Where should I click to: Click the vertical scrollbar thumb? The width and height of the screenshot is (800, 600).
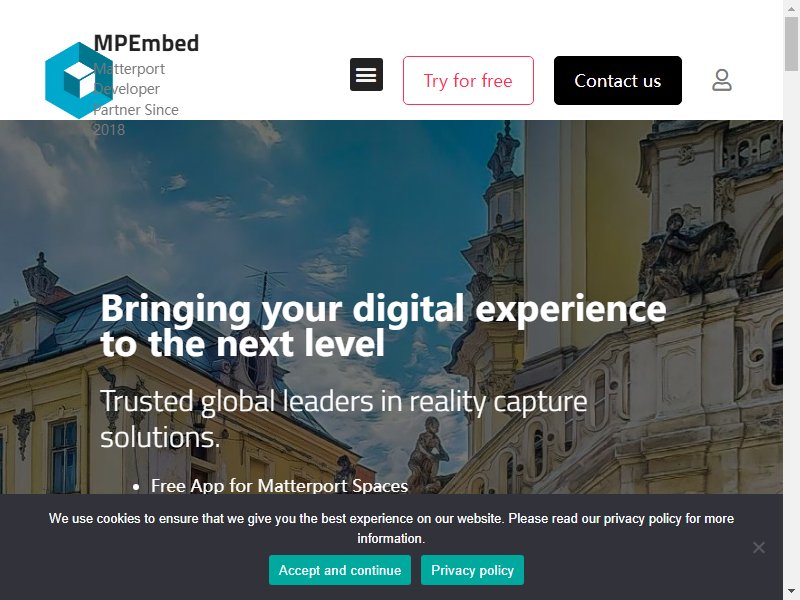pyautogui.click(x=792, y=44)
